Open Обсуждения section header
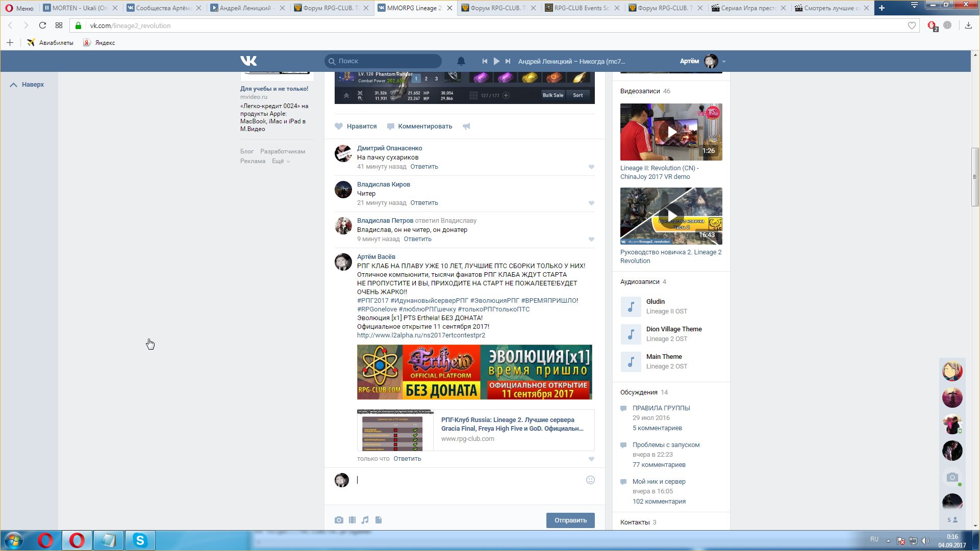The image size is (980, 551). coord(644,392)
